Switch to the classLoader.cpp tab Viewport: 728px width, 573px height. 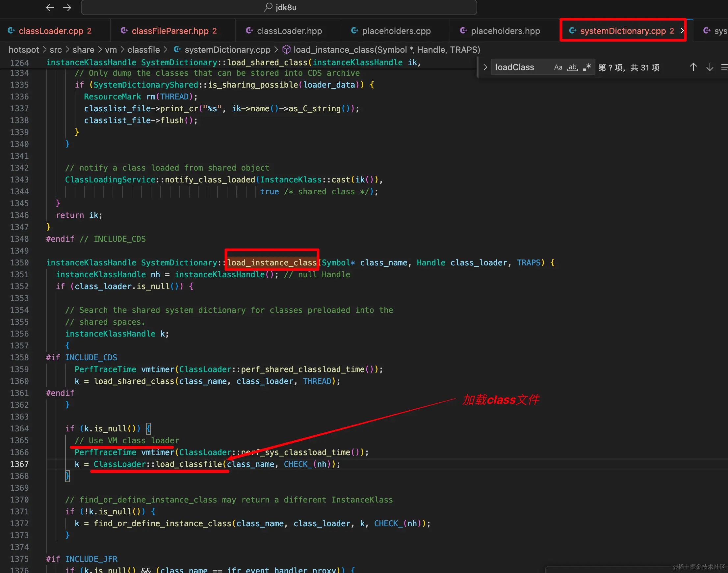point(51,31)
